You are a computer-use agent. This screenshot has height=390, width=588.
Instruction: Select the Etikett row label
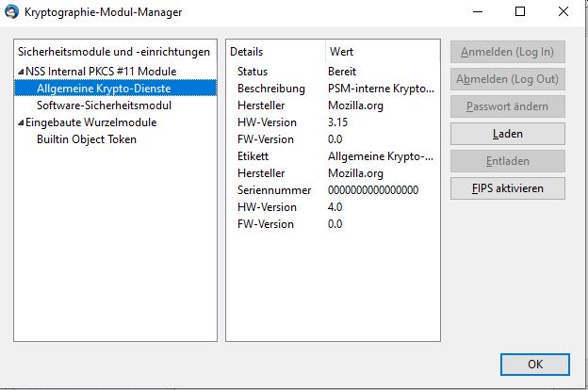(x=253, y=156)
